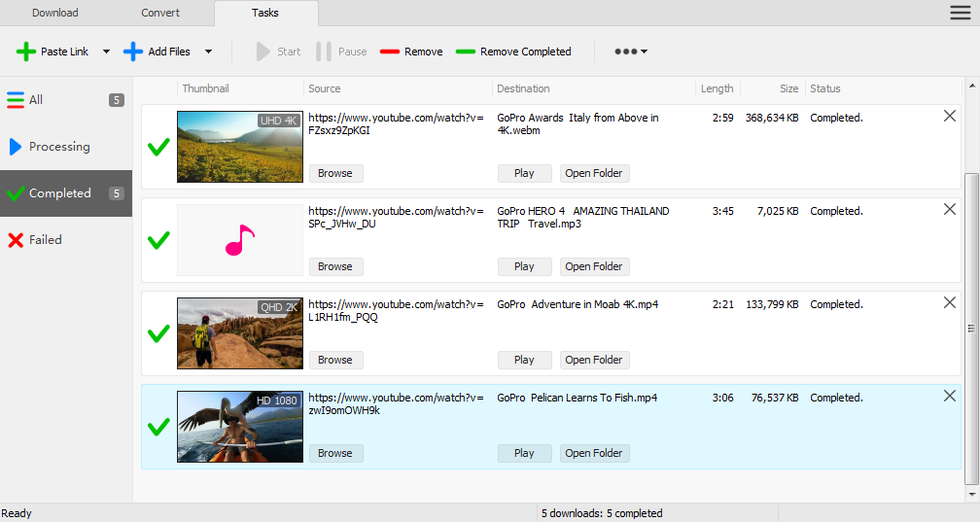Screen dimensions: 980x522
Task: Open the hamburger menu icon
Action: 960,13
